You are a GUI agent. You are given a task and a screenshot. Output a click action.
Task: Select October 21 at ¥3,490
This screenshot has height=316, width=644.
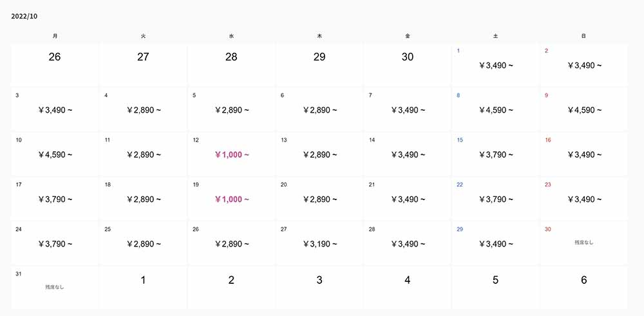coord(408,200)
